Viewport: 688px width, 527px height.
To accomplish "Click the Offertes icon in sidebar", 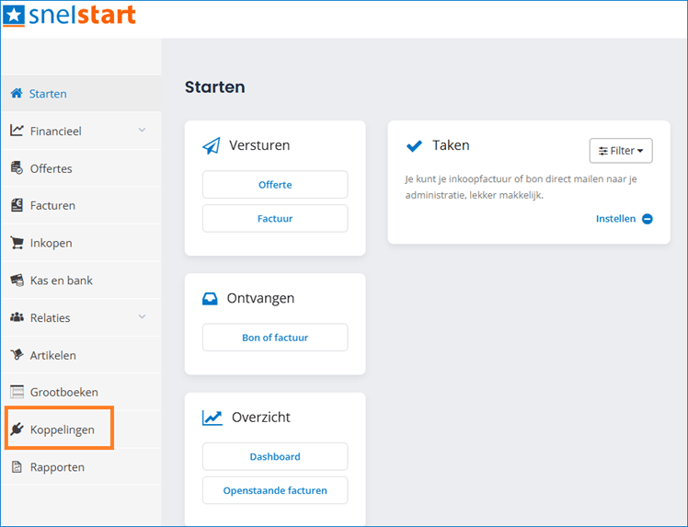I will [16, 168].
